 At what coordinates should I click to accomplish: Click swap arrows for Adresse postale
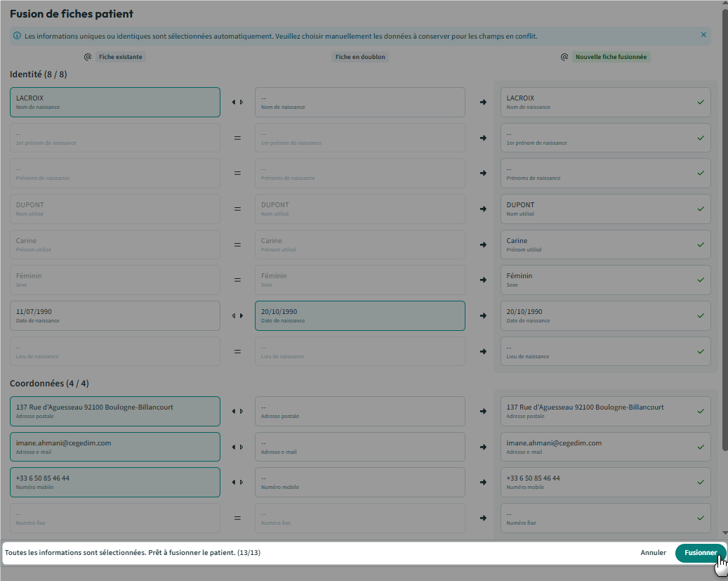tap(237, 412)
